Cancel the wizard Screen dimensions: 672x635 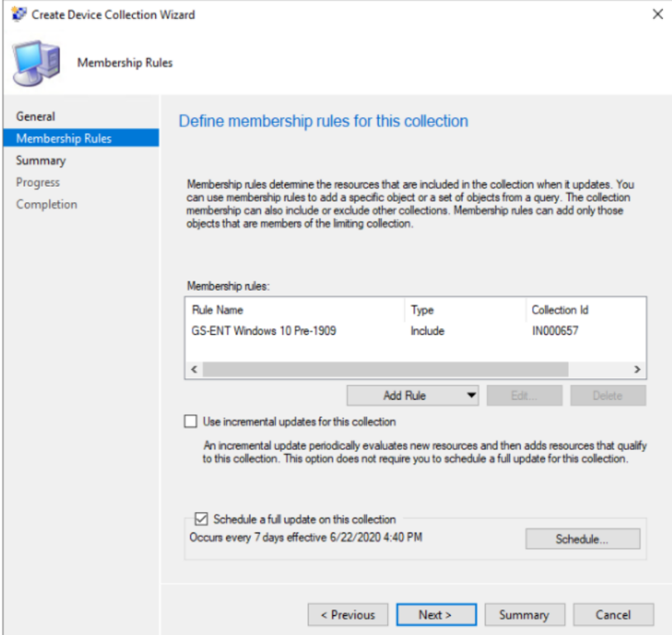coord(613,615)
